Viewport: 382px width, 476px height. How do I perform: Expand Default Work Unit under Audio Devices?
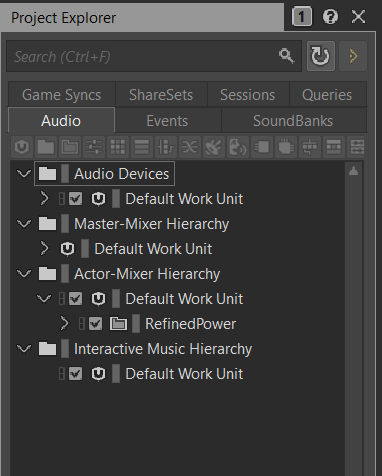coord(44,198)
